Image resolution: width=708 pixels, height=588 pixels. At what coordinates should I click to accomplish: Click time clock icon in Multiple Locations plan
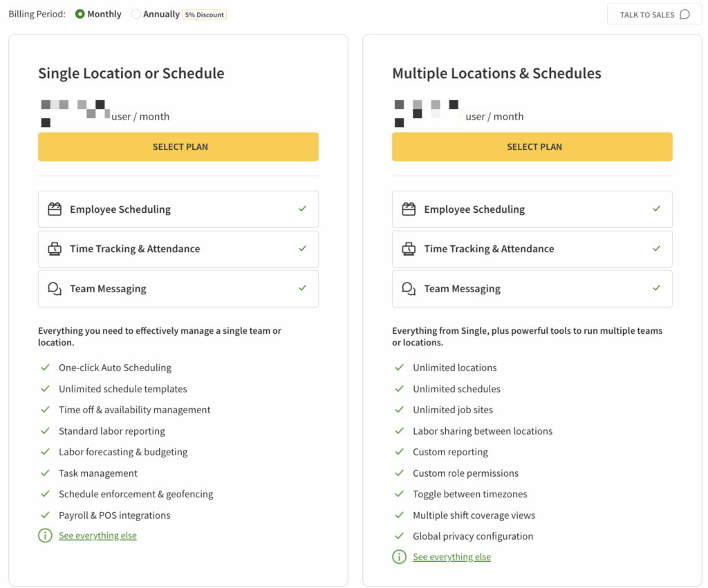[x=409, y=249]
